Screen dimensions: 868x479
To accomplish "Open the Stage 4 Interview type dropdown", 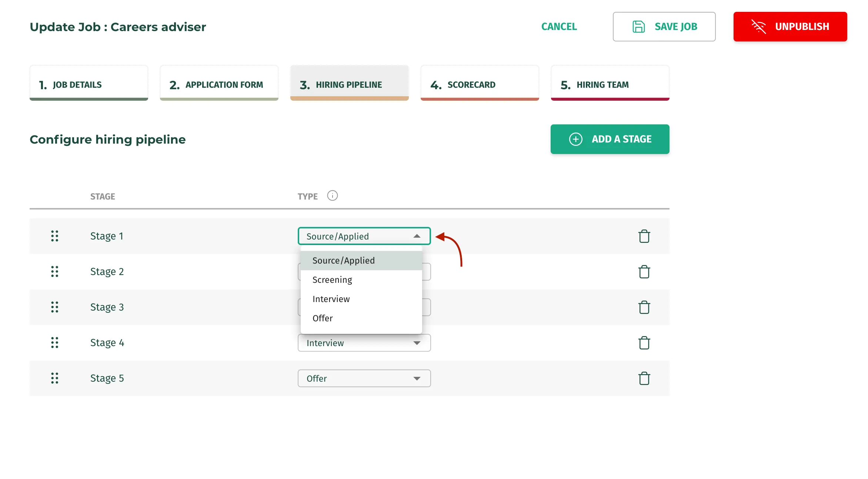I will (364, 343).
